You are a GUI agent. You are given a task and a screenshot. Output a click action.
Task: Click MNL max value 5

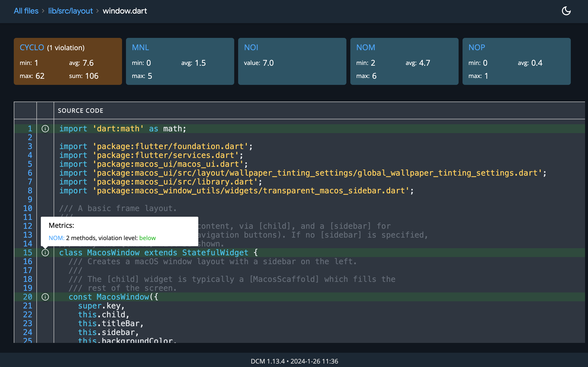tap(150, 76)
